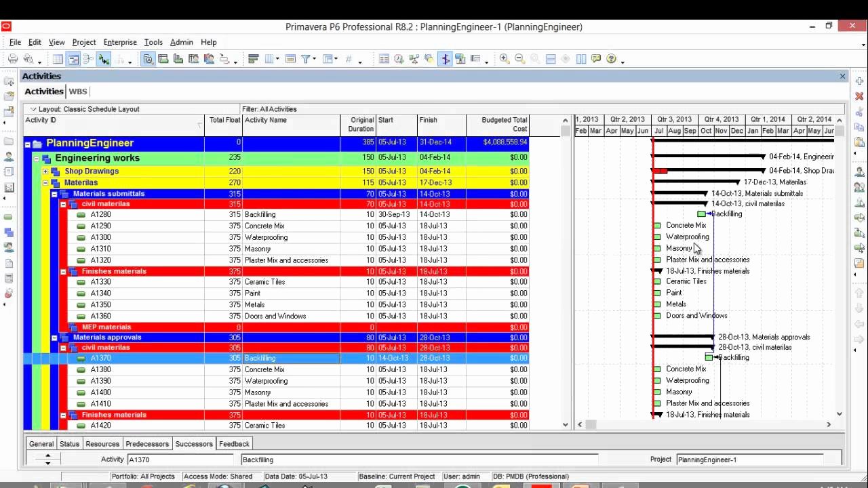Screen dimensions: 868x488
Task: Open Risks dice icon in left sidebar
Action: [x=8, y=293]
